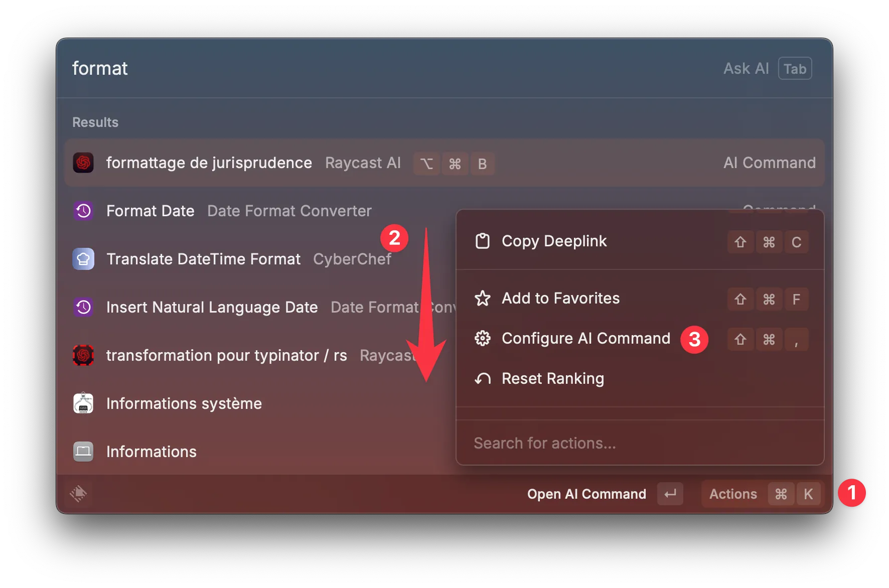
Task: Click the return key icon beside Open AI Command
Action: point(670,494)
